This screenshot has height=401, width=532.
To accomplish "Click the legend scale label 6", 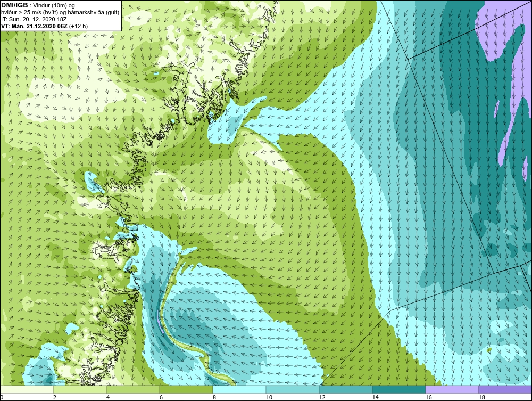I will (161, 397).
